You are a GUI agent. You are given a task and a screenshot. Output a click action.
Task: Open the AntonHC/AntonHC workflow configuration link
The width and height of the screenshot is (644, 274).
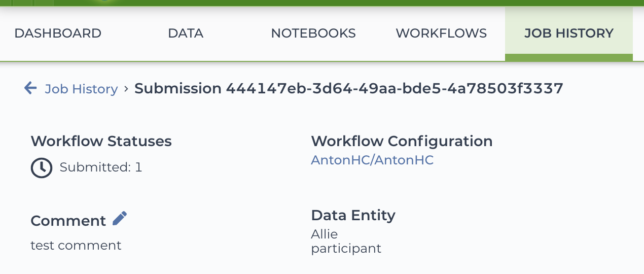[372, 160]
